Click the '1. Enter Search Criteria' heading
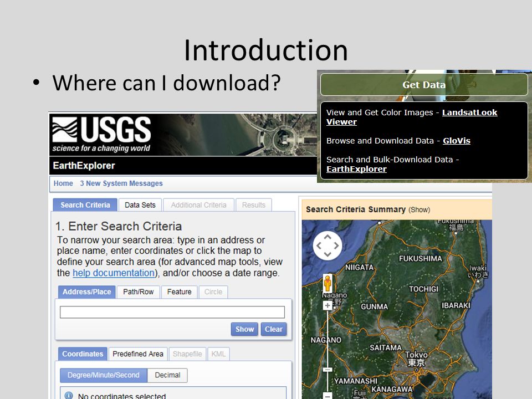The image size is (532, 399). pyautogui.click(x=119, y=226)
